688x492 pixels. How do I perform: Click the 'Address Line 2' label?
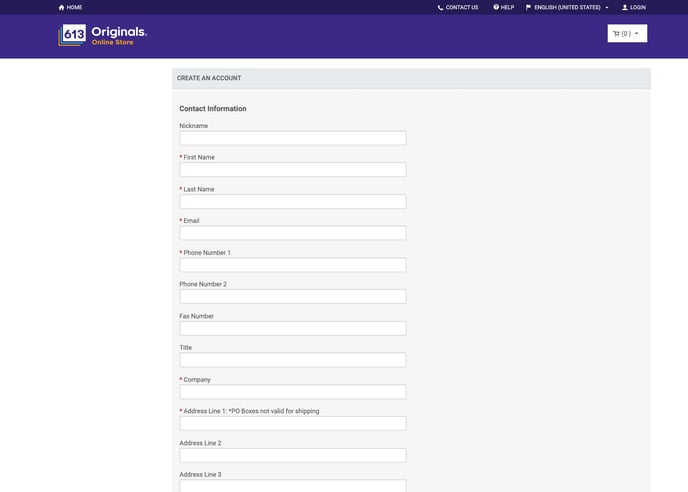coord(201,443)
